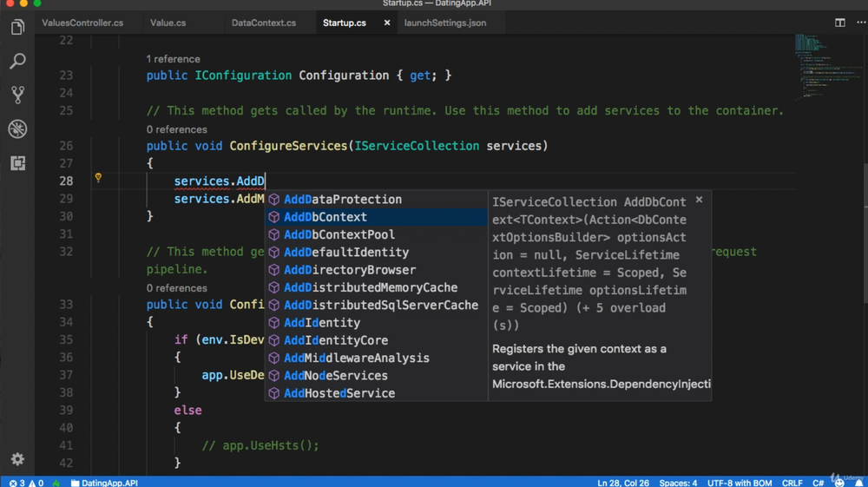This screenshot has height=487, width=868.
Task: Click the split editor icon
Action: point(840,23)
